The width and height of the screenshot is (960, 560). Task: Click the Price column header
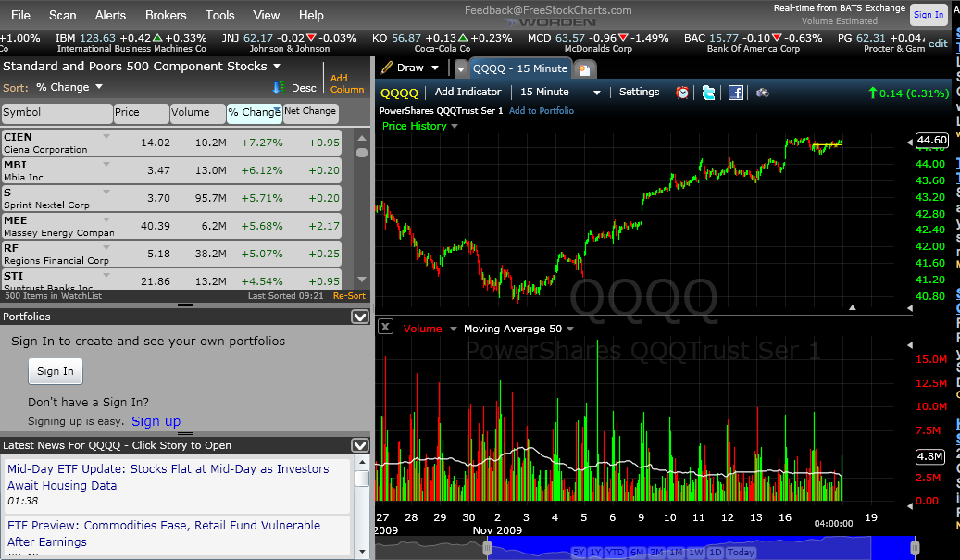[x=142, y=113]
